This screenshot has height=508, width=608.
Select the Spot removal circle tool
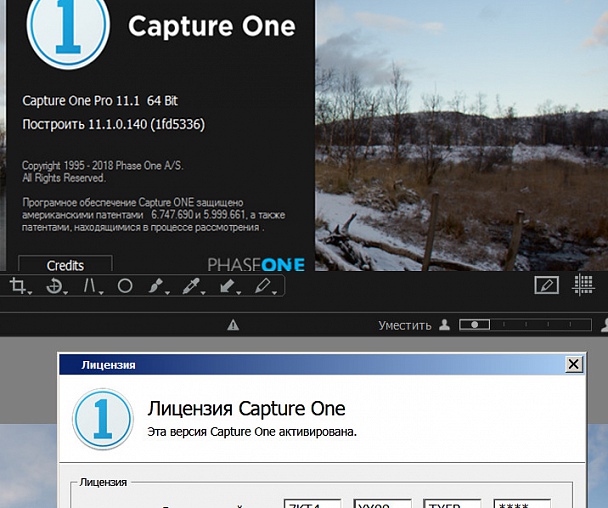click(x=125, y=286)
